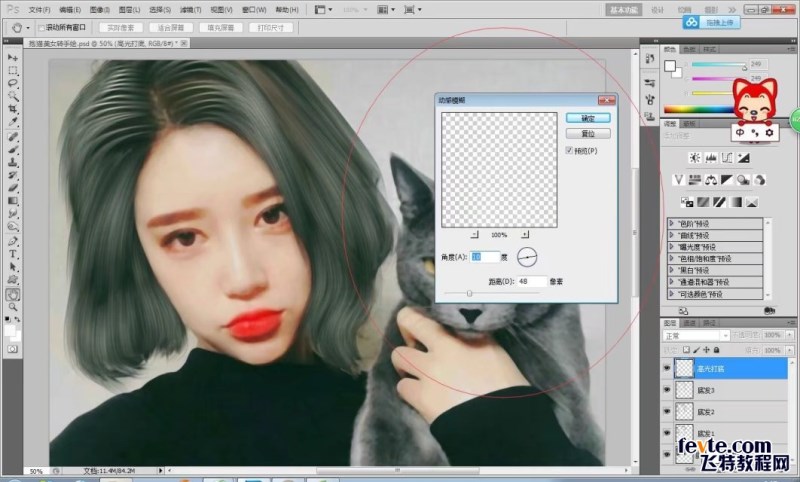Expand the "曝光度" presets entry
Image resolution: width=800 pixels, height=482 pixels.
673,246
